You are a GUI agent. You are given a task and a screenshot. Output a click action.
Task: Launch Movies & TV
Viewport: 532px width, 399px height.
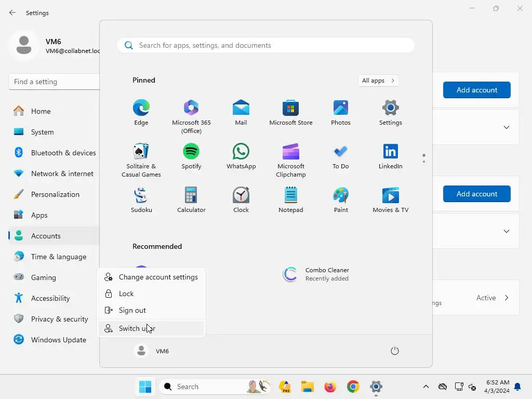391,200
